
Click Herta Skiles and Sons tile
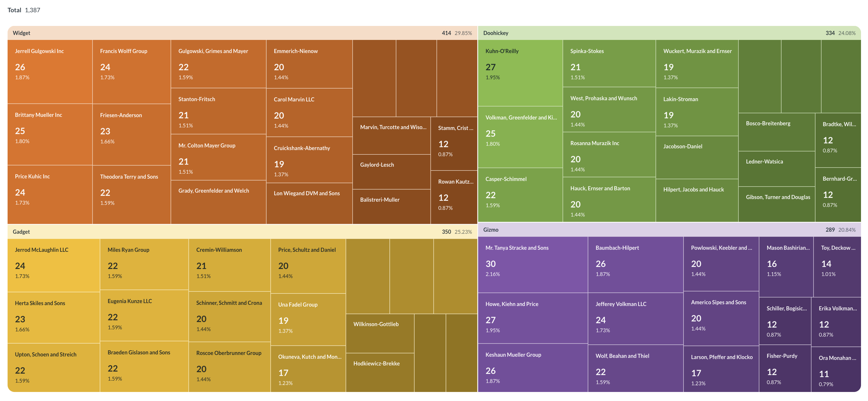pyautogui.click(x=54, y=318)
